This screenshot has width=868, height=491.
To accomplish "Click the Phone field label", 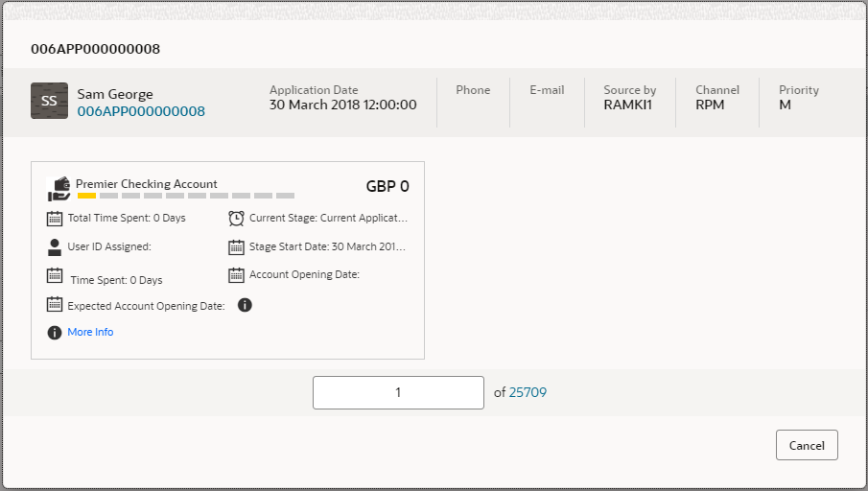I will click(x=473, y=90).
